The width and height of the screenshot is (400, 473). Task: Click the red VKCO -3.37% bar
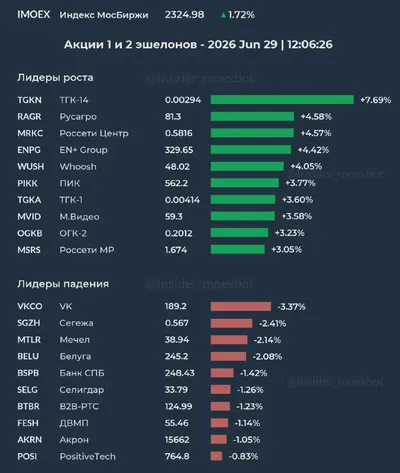tap(241, 306)
